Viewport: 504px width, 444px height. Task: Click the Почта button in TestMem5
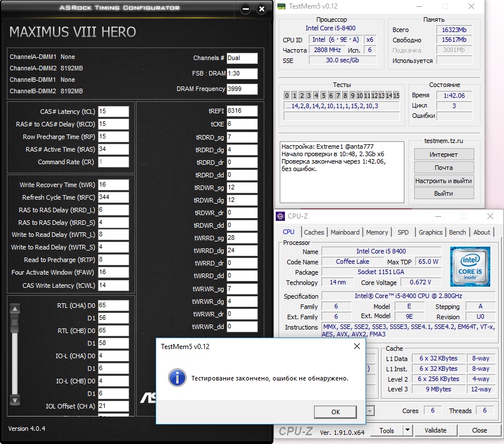pos(443,168)
